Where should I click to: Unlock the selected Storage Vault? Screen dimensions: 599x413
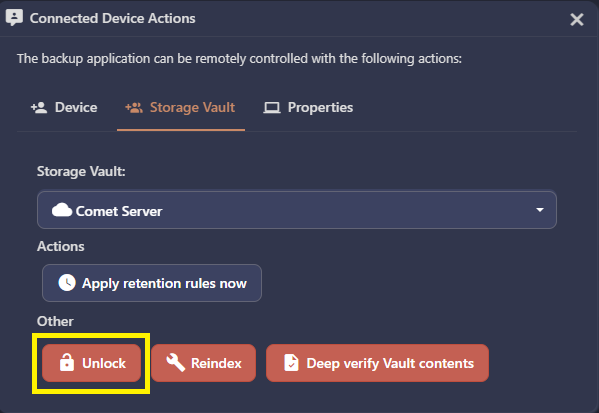(91, 363)
